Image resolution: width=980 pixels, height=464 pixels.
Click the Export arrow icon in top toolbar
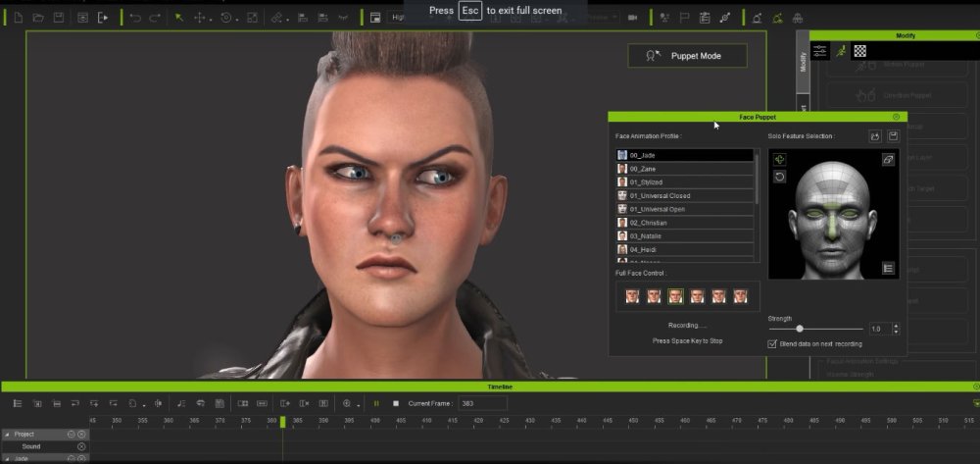[x=103, y=18]
